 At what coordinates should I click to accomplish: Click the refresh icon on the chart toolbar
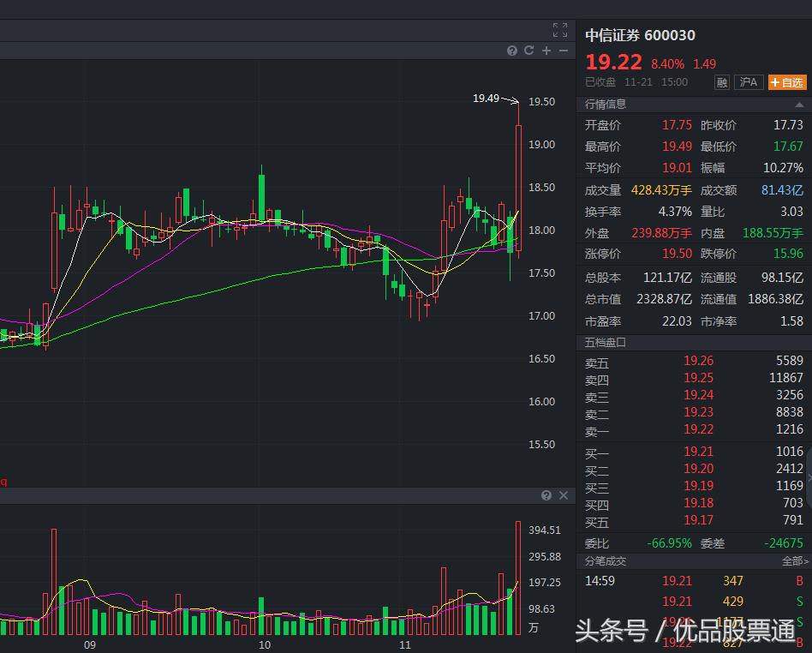[x=528, y=51]
